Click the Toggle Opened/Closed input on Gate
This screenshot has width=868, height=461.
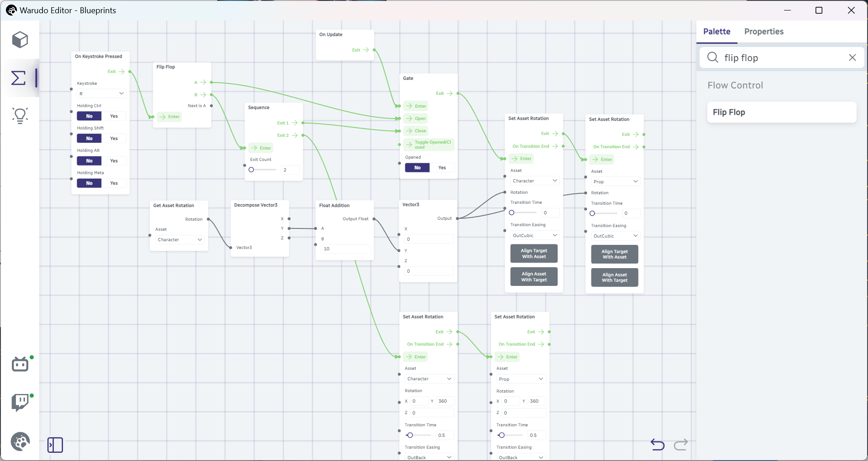tap(429, 145)
